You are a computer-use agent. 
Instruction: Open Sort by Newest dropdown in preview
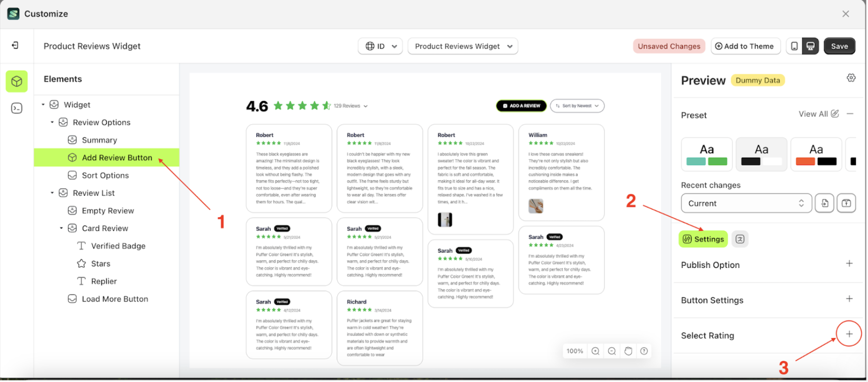pos(577,106)
